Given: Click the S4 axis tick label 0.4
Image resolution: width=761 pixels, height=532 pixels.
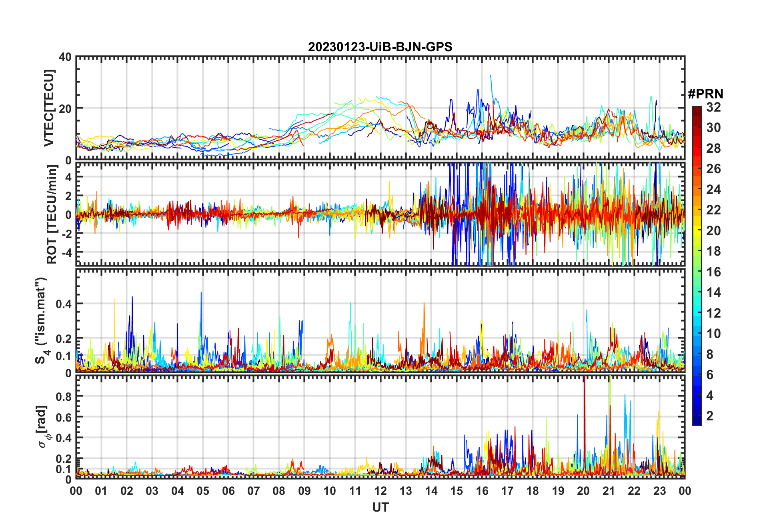Looking at the screenshot, I should click(x=63, y=304).
